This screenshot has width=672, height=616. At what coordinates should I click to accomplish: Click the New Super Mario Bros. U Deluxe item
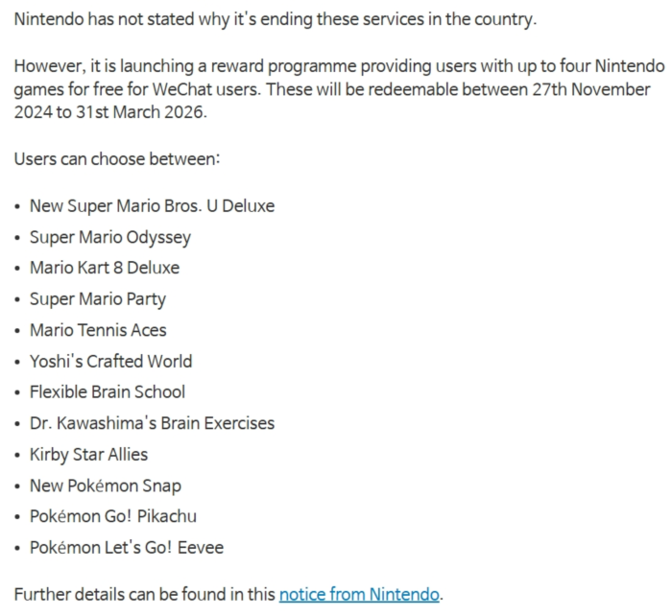[x=152, y=206]
